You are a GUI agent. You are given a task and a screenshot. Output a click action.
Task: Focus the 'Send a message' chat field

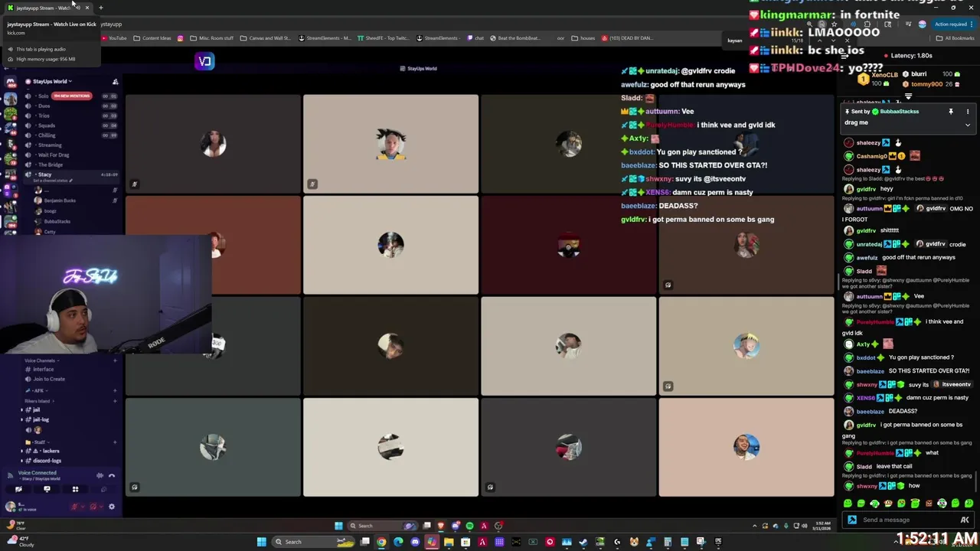[905, 520]
